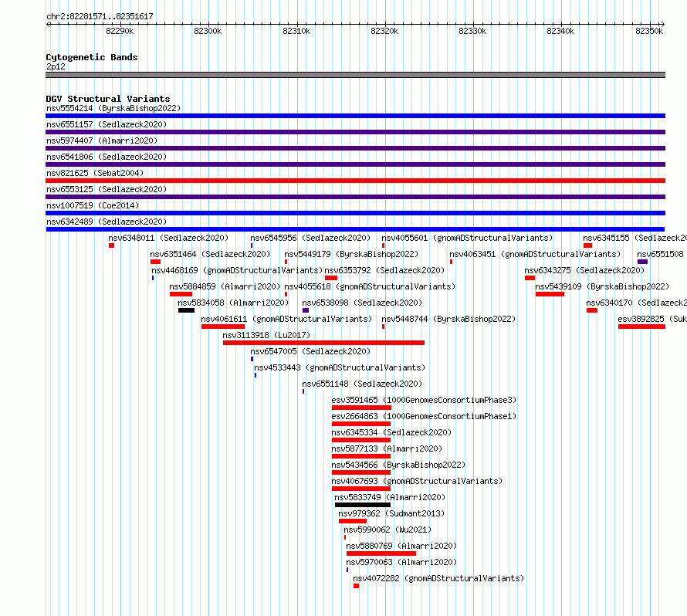Open the nsv3113918 (Lu2017) label
687x616 pixels.
(x=266, y=335)
